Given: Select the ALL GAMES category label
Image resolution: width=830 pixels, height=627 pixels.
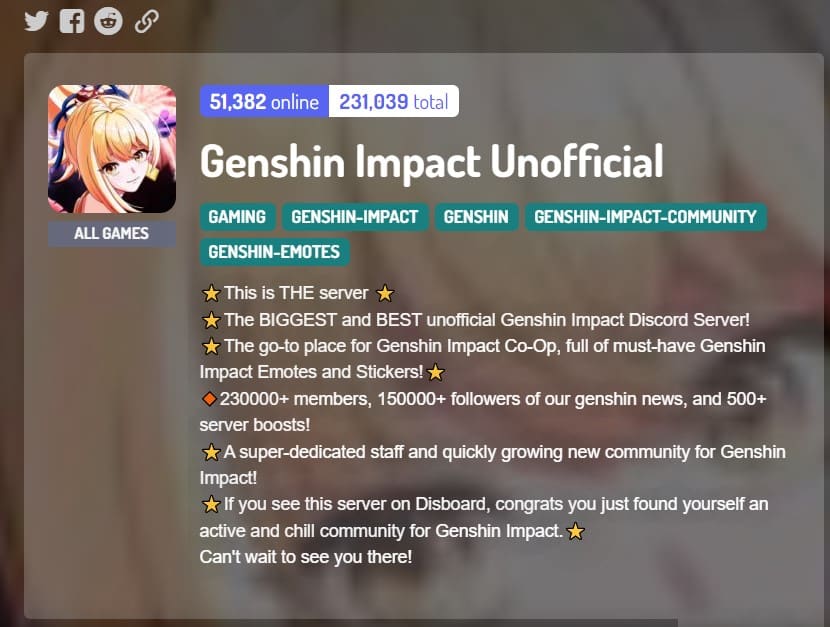Looking at the screenshot, I should tap(112, 233).
